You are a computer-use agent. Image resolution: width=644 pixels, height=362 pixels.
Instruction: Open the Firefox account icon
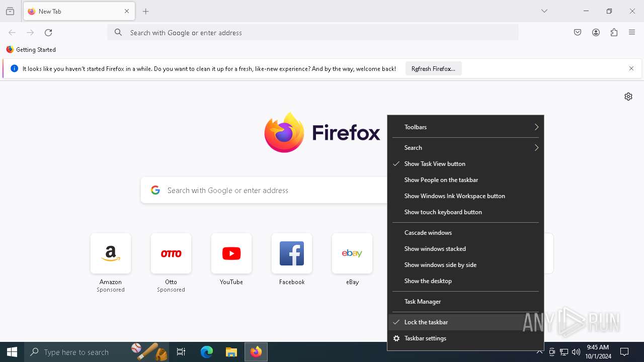click(x=596, y=33)
